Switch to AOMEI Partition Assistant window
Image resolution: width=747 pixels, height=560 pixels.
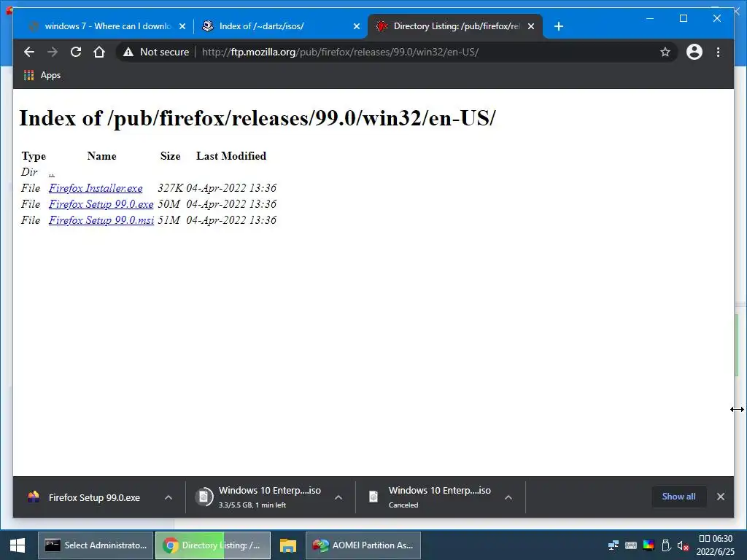tap(363, 545)
